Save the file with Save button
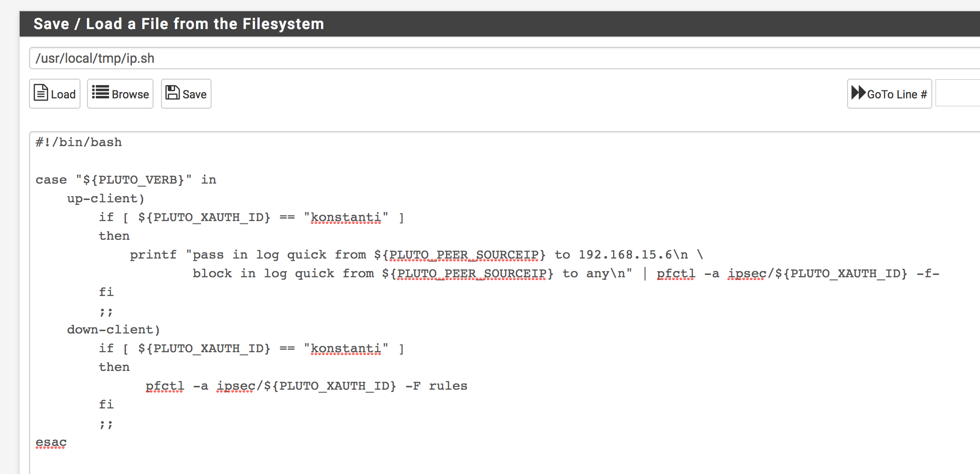This screenshot has height=474, width=980. [186, 94]
